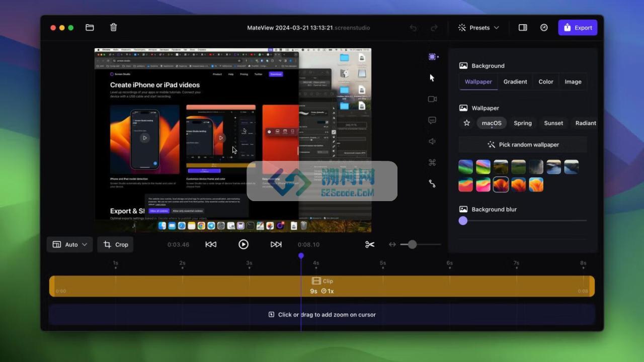Open the Camera settings sidebar icon
The image size is (644, 362).
(432, 99)
